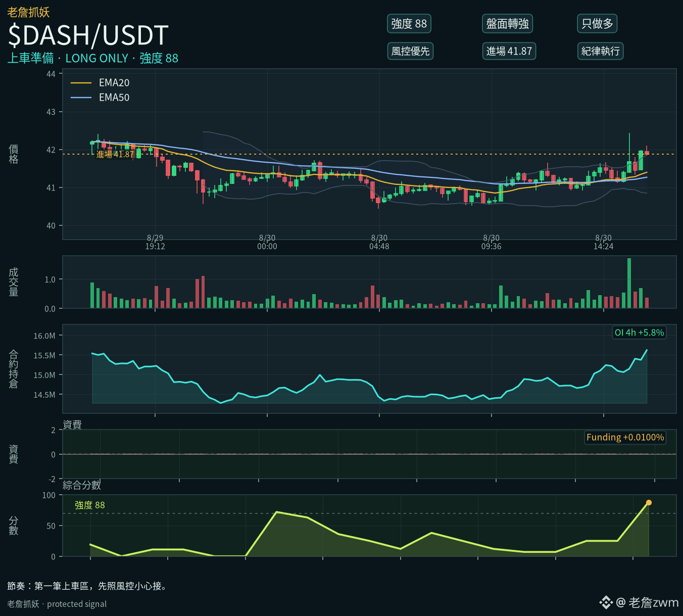Image resolution: width=683 pixels, height=616 pixels.
Task: Click the 44 price axis tick
Action: (51, 74)
